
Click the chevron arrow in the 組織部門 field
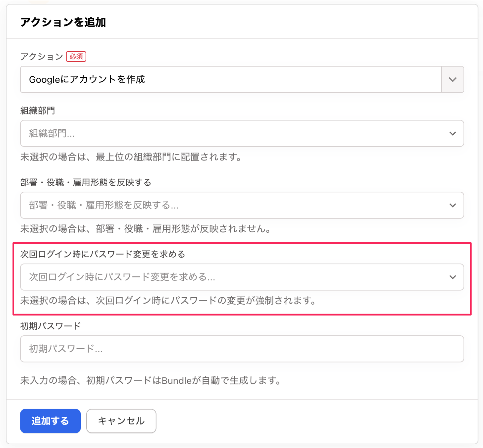[452, 133]
